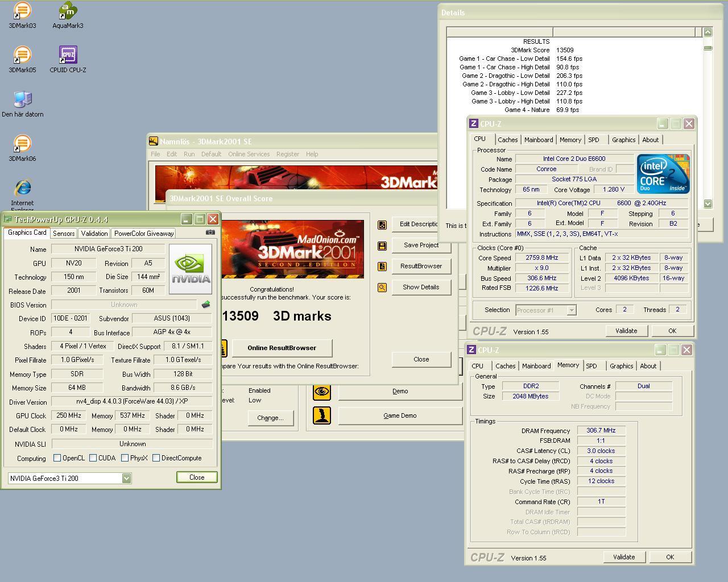Open the 3DMark05 desktop shortcut

pyautogui.click(x=22, y=60)
